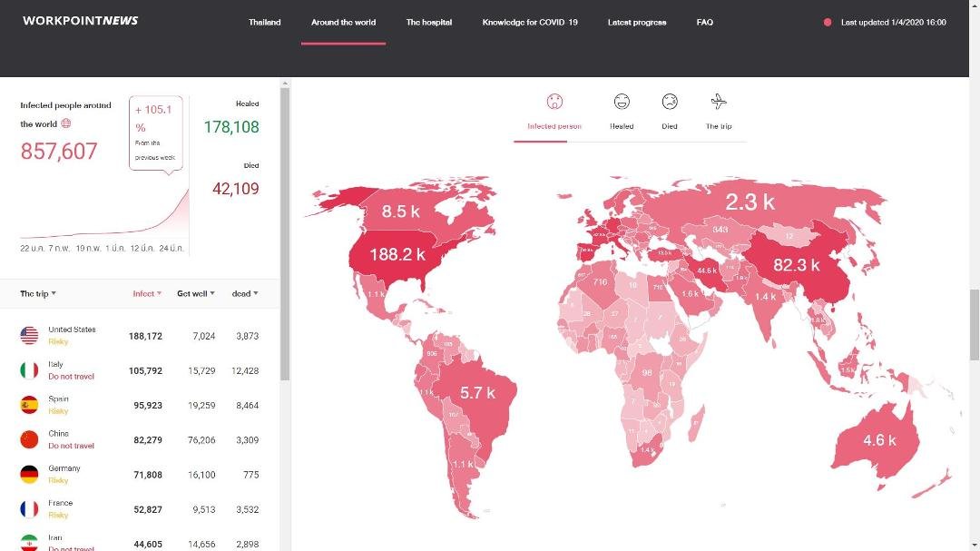The image size is (980, 551).
Task: Click the globe icon beside 'the world'
Action: pyautogui.click(x=65, y=123)
